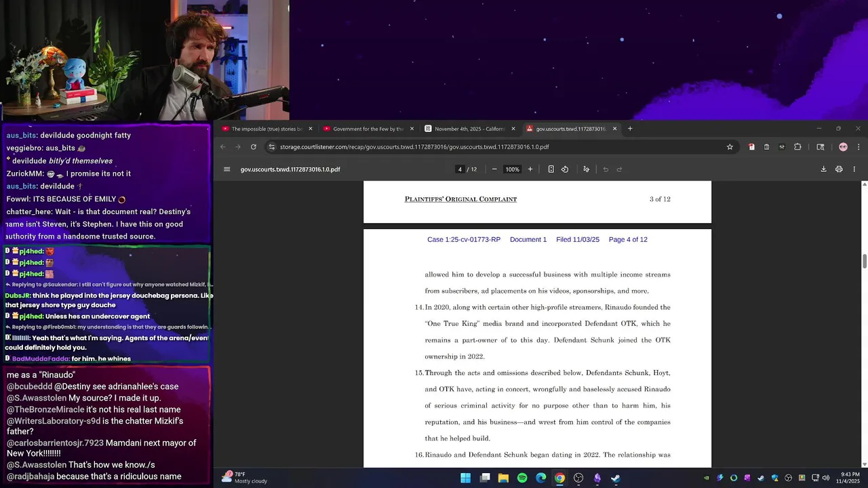The width and height of the screenshot is (868, 488).
Task: Click the fit to page icon
Action: (x=551, y=169)
